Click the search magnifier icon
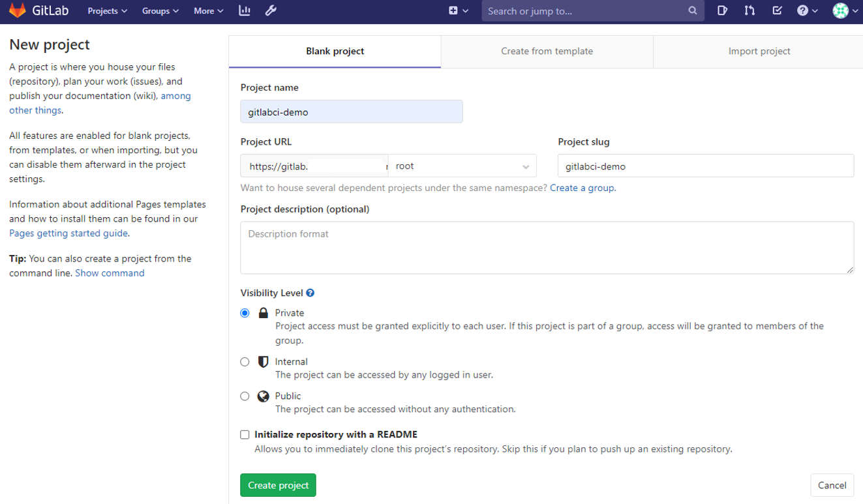Screen dimensions: 863x504 [x=693, y=10]
